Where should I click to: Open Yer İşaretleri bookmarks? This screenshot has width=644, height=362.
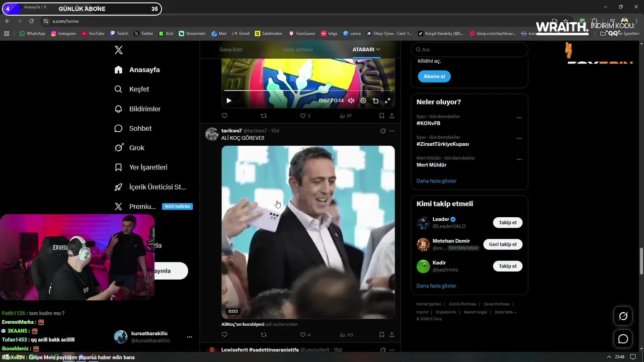pyautogui.click(x=141, y=167)
